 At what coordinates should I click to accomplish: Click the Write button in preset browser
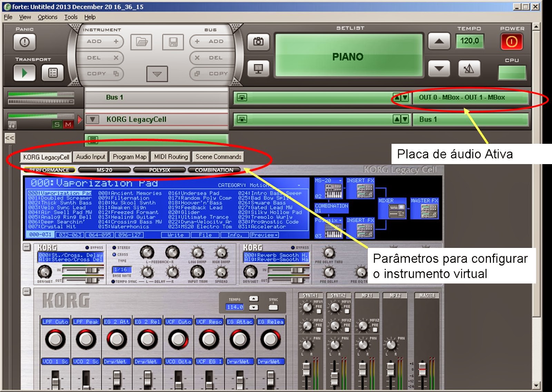click(x=176, y=235)
